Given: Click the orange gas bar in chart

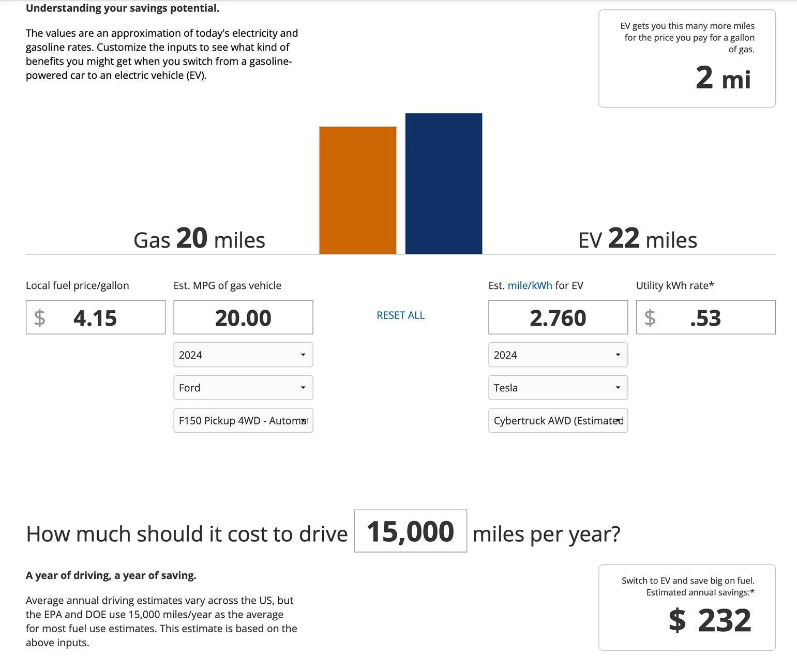Looking at the screenshot, I should click(x=358, y=190).
